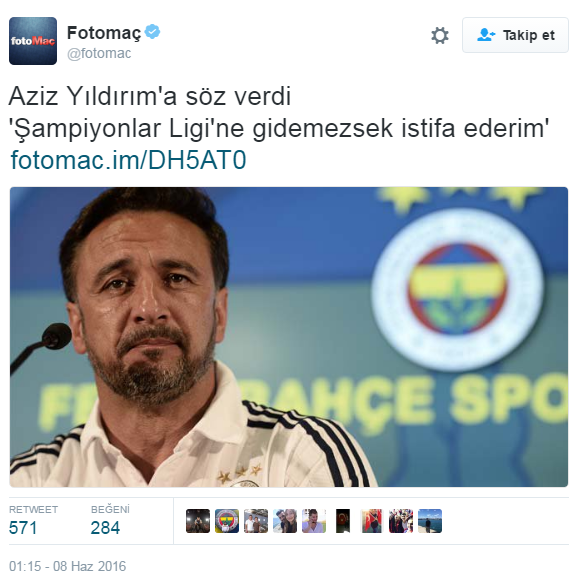This screenshot has height=581, width=581.
Task: Click the Fotomaç account name
Action: click(104, 33)
